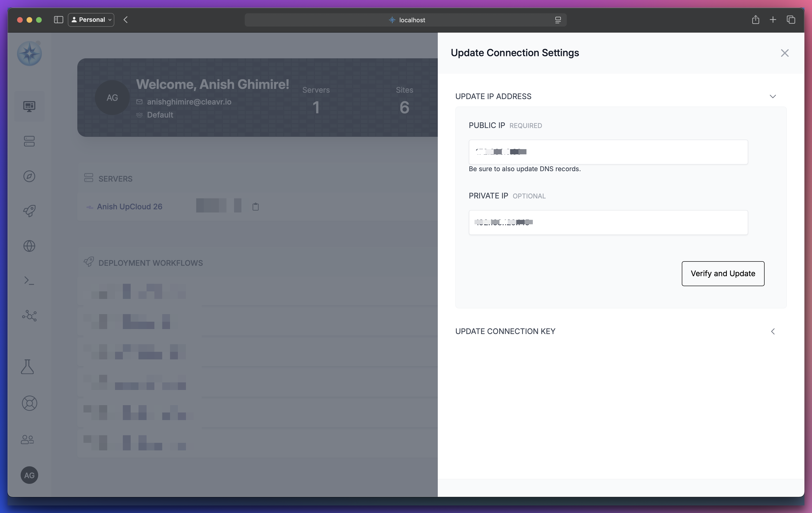Open the terminal prompt icon in sidebar
This screenshot has height=513, width=812.
[29, 281]
